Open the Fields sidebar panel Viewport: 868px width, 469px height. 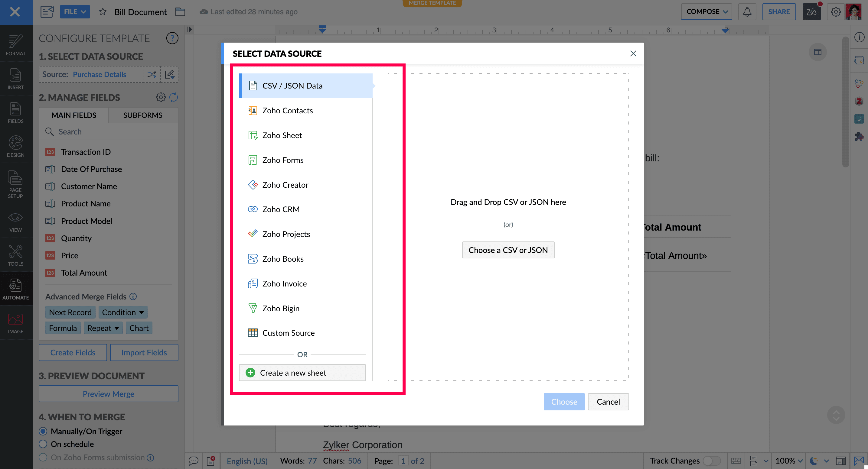(15, 113)
